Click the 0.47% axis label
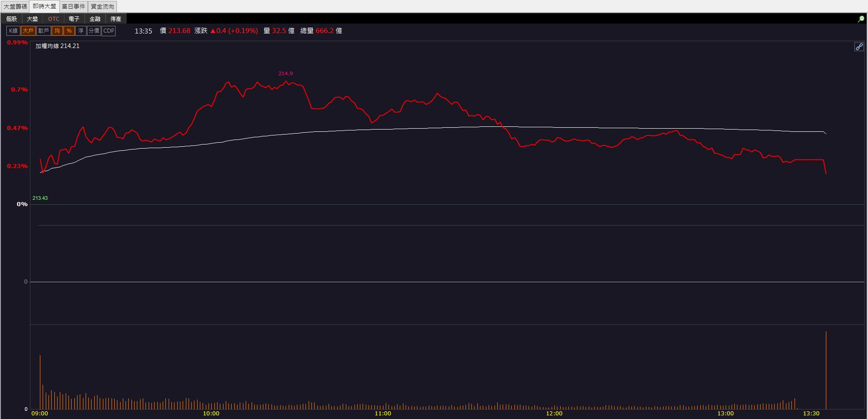The width and height of the screenshot is (868, 419). pos(17,128)
